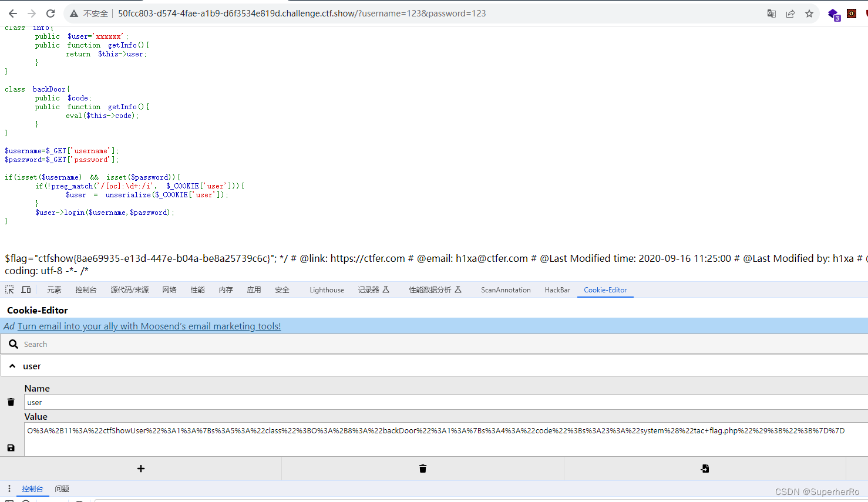Switch to the 控制台 top DevTools tab
The width and height of the screenshot is (868, 502).
pyautogui.click(x=86, y=290)
